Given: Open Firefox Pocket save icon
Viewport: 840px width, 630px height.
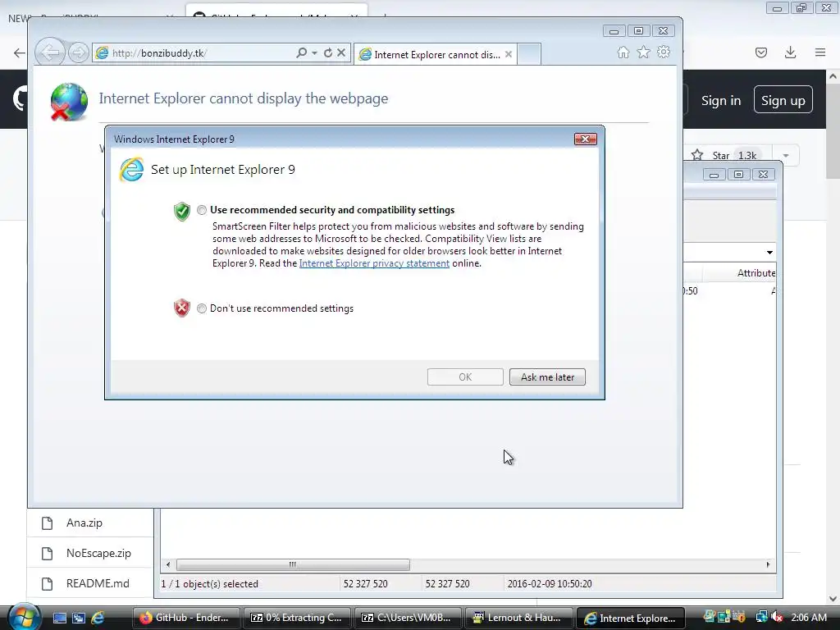Looking at the screenshot, I should 760,52.
